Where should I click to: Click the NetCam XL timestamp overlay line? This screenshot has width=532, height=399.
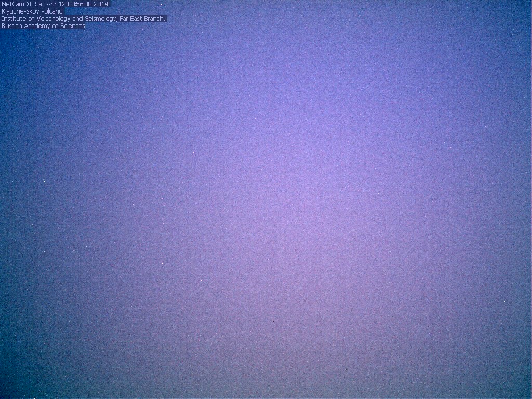(55, 4)
